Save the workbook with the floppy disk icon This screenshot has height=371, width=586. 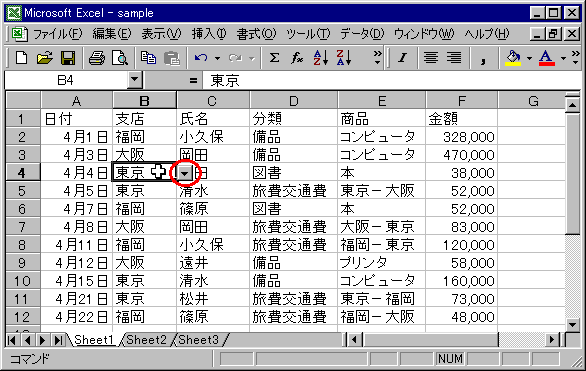(x=68, y=58)
